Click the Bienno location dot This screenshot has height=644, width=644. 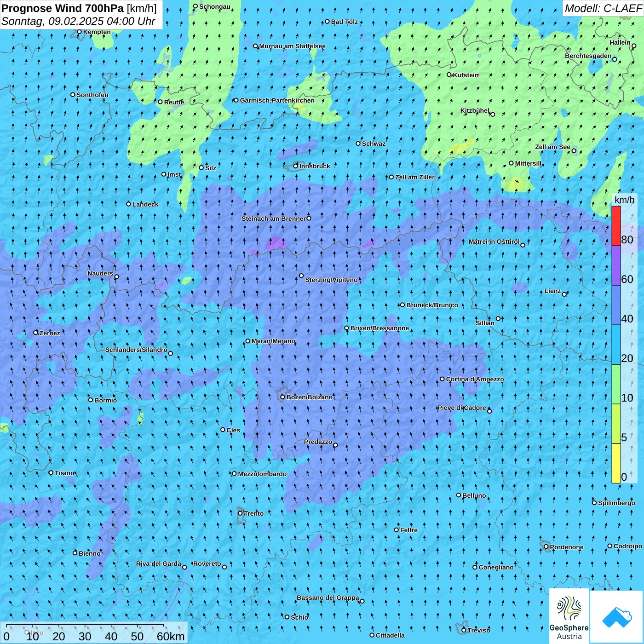(75, 552)
